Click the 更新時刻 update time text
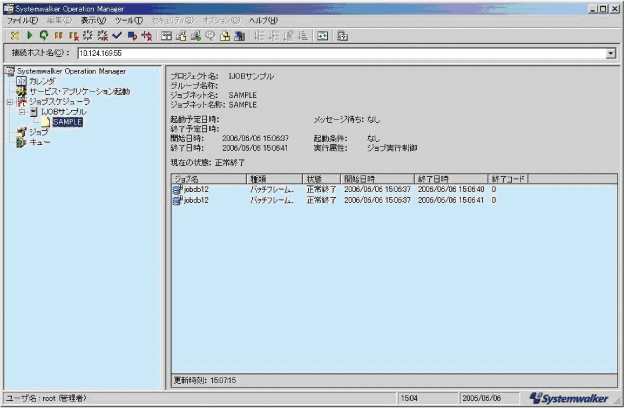This screenshot has width=624, height=408. click(205, 381)
